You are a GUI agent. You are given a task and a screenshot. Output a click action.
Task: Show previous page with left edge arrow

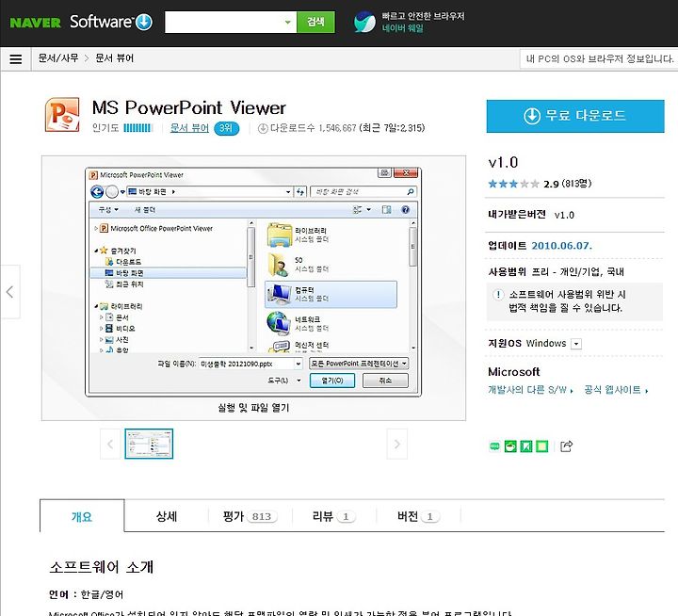(x=10, y=292)
